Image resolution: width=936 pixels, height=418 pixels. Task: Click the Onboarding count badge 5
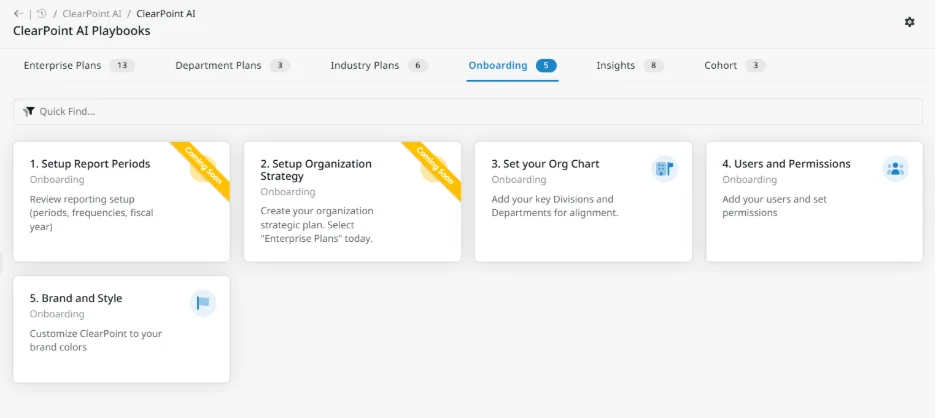coord(546,66)
